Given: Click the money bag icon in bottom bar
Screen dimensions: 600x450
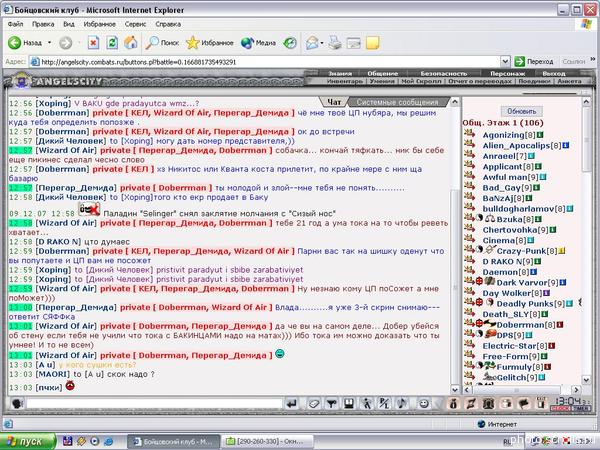Looking at the screenshot, I should click(x=453, y=403).
